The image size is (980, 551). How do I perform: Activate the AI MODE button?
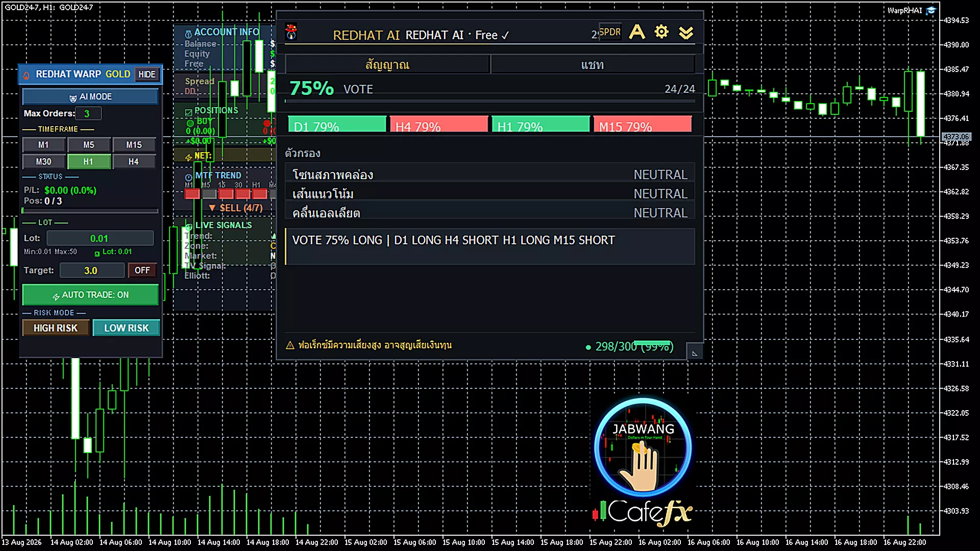[90, 96]
